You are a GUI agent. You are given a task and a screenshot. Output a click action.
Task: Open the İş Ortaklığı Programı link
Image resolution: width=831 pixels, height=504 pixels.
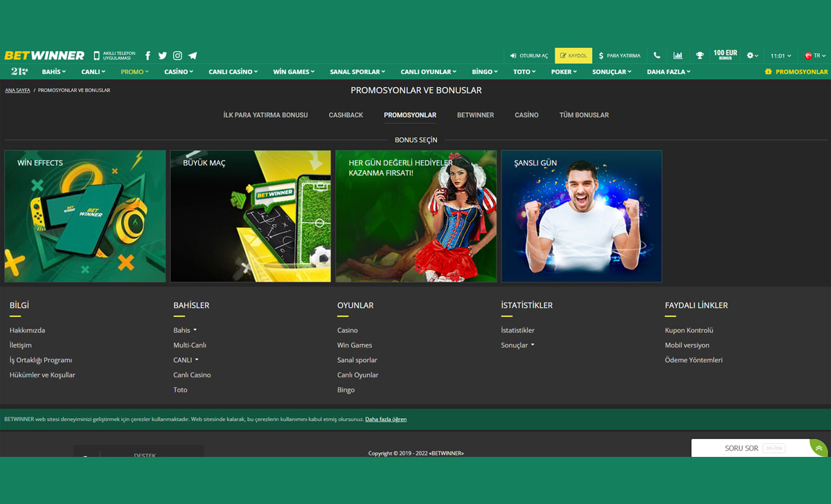pyautogui.click(x=41, y=360)
